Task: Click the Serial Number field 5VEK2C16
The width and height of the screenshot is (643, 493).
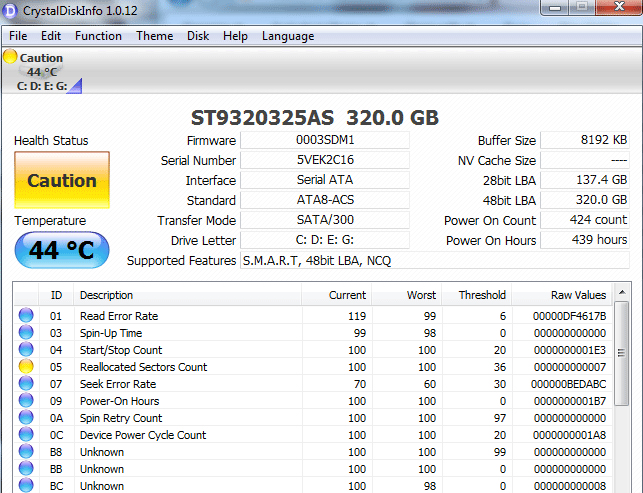Action: pos(325,160)
